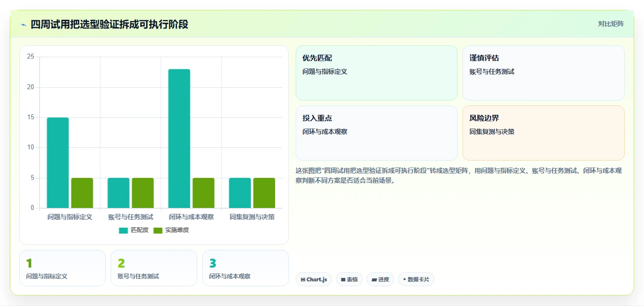Click the description paragraph starting 这张图把
The height and width of the screenshot is (306, 644).
pos(458,175)
